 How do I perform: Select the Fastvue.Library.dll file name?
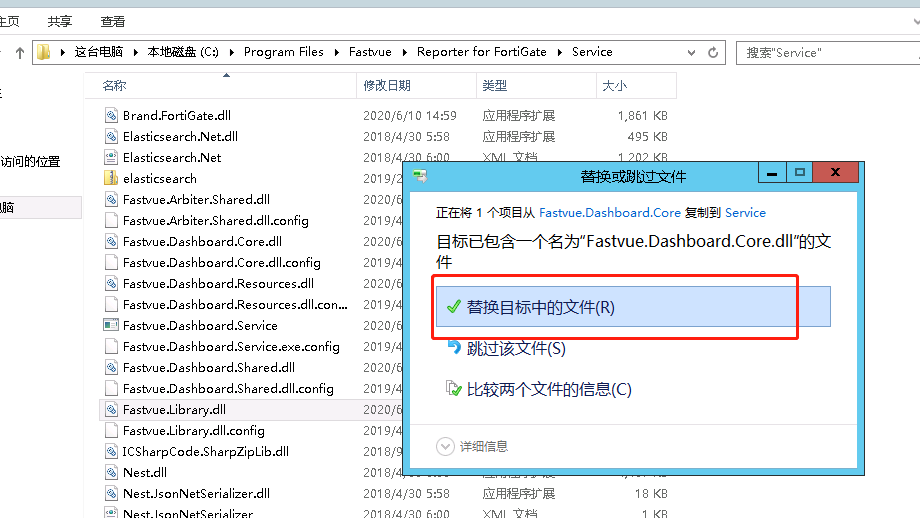(174, 409)
